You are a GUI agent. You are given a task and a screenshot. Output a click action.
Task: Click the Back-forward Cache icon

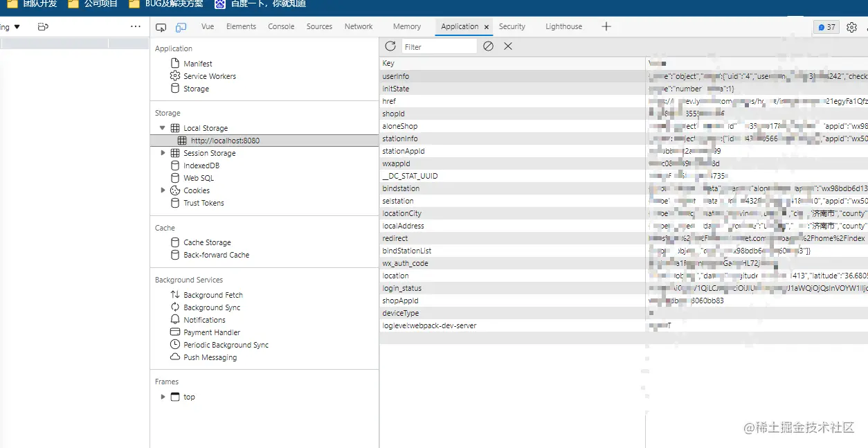(175, 254)
